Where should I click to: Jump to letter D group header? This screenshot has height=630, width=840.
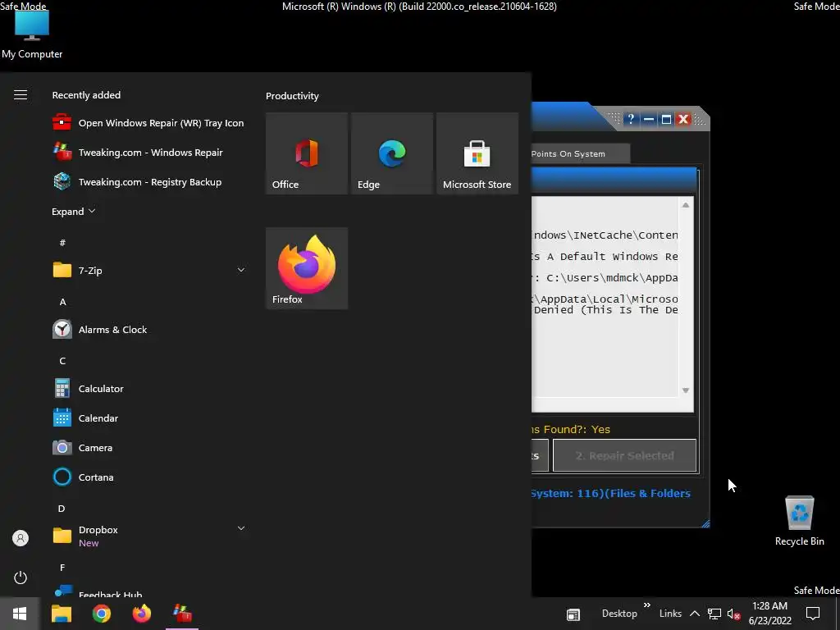coord(62,509)
